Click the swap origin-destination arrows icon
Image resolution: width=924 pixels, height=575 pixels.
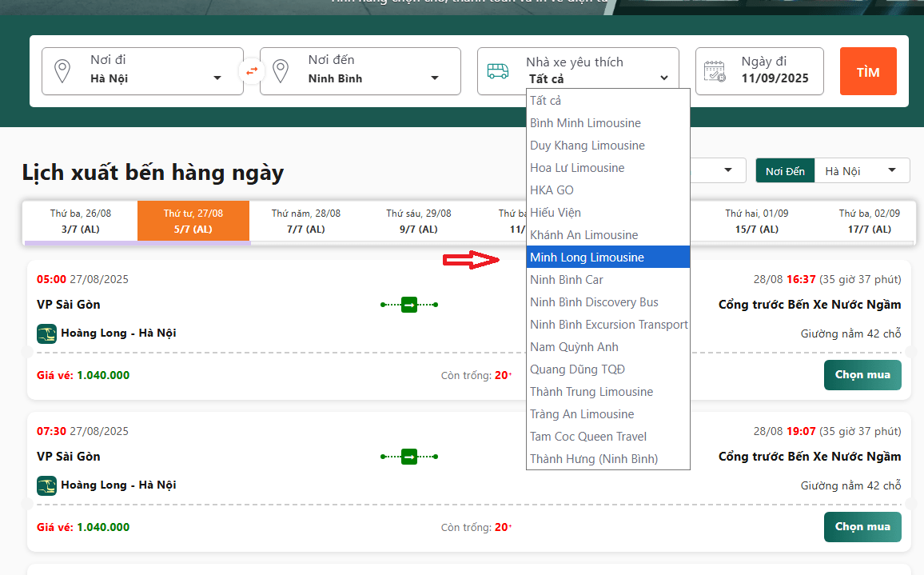[252, 71]
